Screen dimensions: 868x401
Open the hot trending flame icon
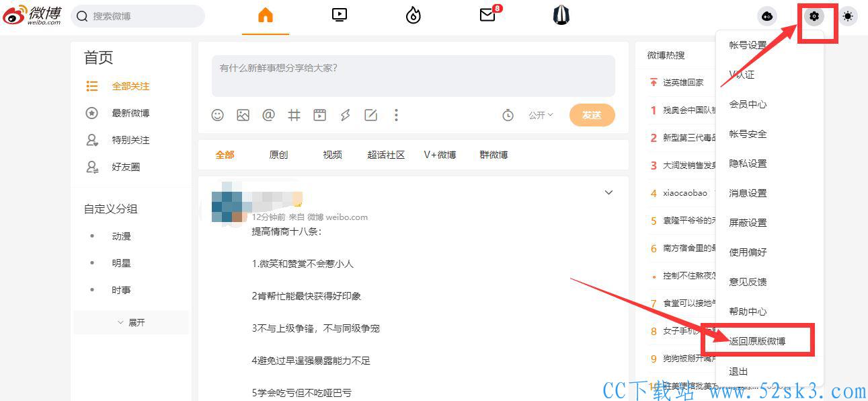coord(413,15)
